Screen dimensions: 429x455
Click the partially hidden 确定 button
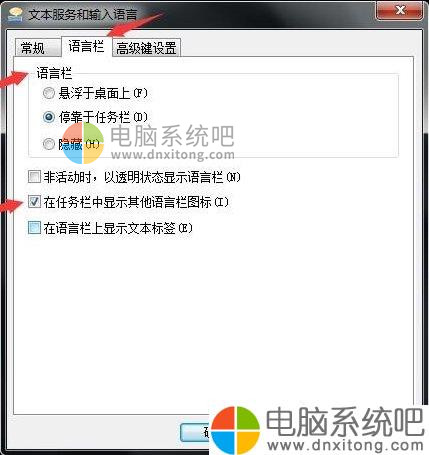tap(195, 433)
